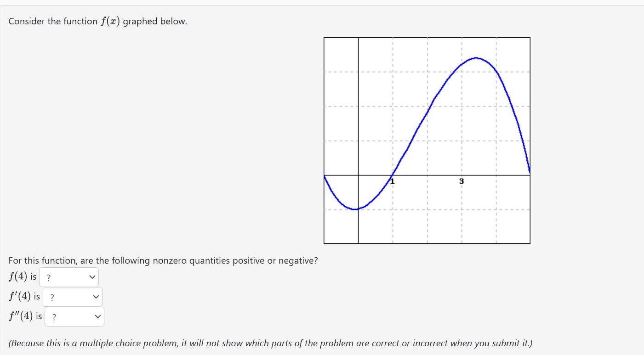Click the chevron arrow on the f(4) dropdown
Image resolution: width=644 pixels, height=355 pixels.
click(x=92, y=277)
